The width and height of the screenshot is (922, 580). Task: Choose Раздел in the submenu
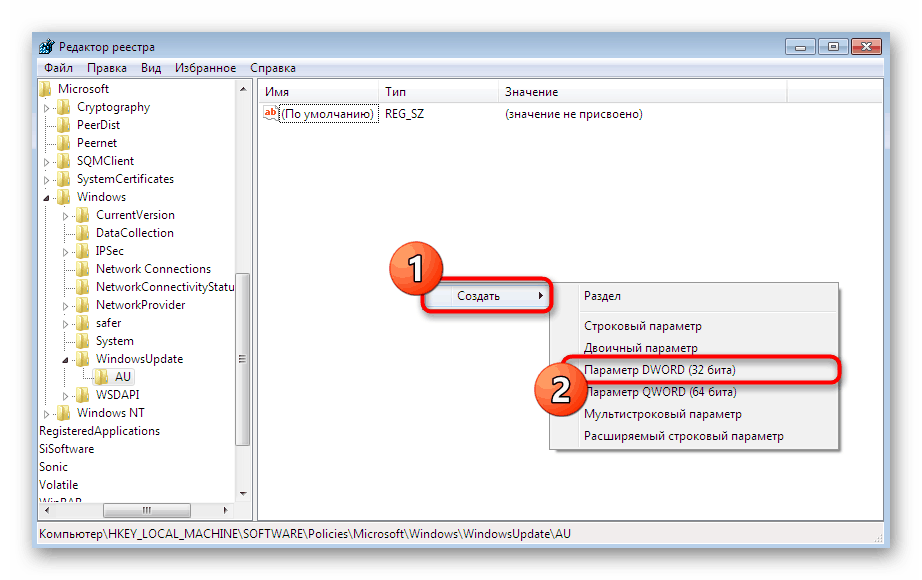[x=694, y=296]
